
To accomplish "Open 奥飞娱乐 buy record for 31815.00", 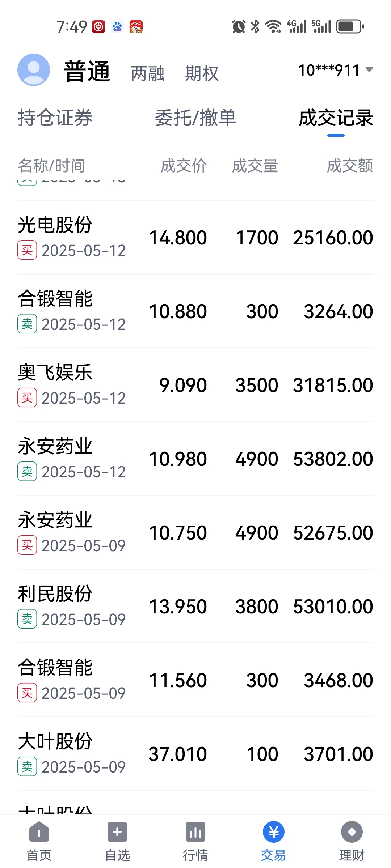I will (195, 385).
